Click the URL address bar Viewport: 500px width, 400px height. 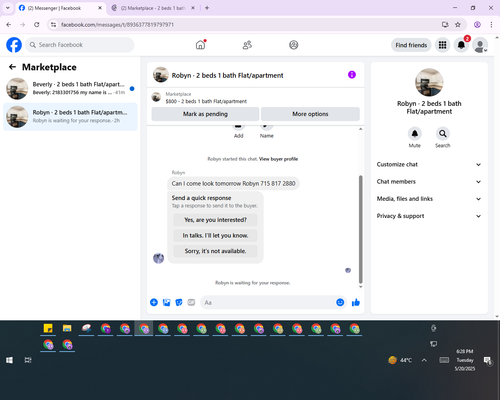[x=247, y=25]
